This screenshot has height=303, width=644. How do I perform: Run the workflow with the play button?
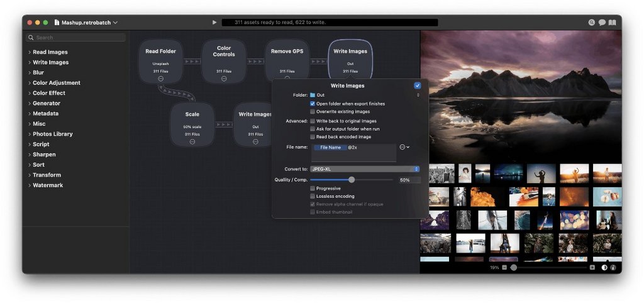tap(214, 23)
